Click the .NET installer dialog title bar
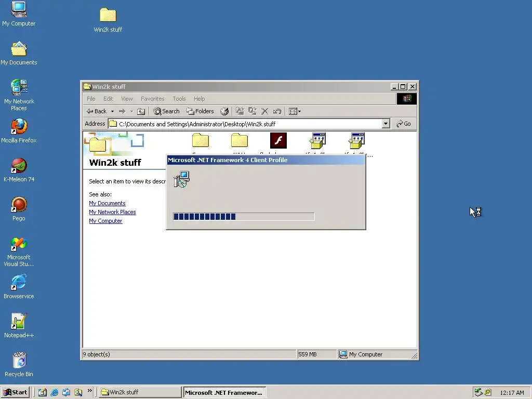The height and width of the screenshot is (399, 532). pyautogui.click(x=266, y=160)
